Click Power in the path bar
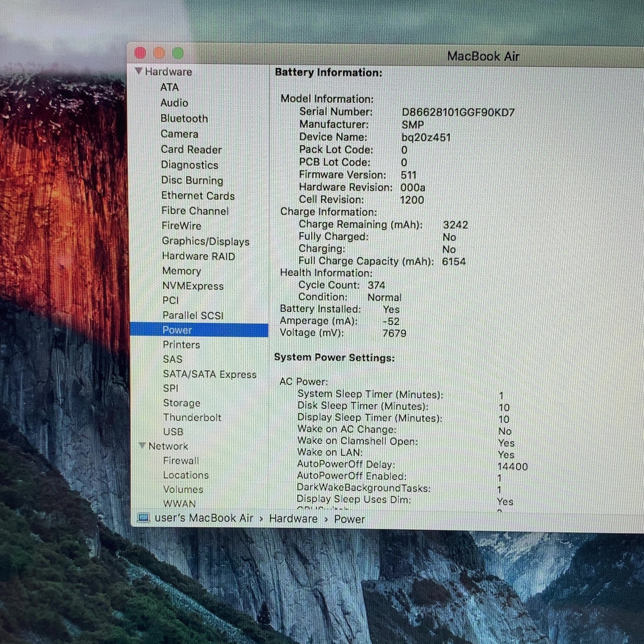 [349, 519]
